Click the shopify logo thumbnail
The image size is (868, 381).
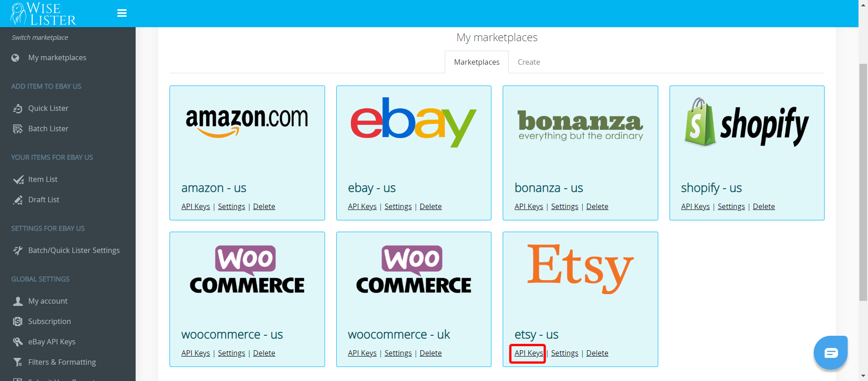pyautogui.click(x=747, y=122)
